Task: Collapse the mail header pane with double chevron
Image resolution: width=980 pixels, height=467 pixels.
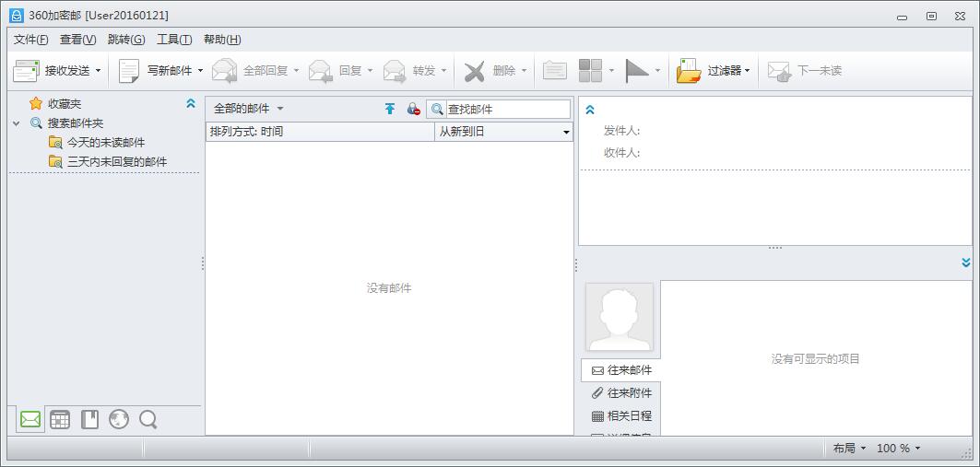Action: coord(590,110)
